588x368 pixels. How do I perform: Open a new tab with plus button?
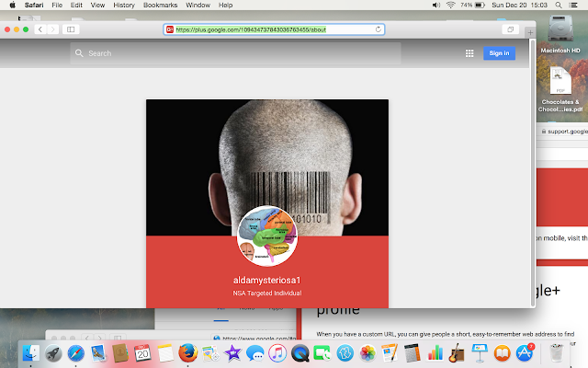click(530, 33)
